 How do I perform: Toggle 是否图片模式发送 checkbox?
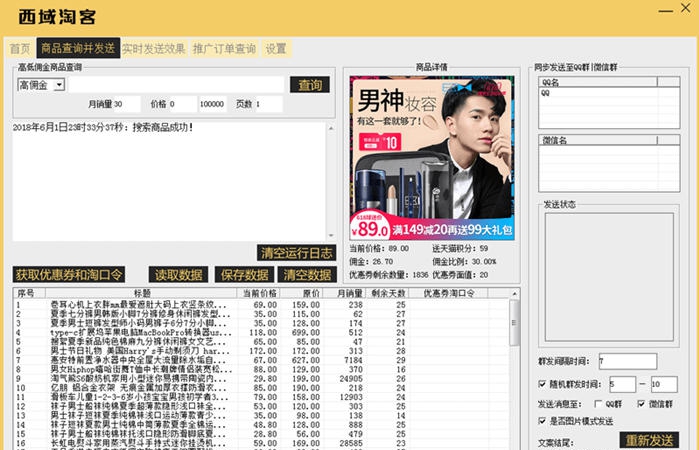pyautogui.click(x=542, y=421)
